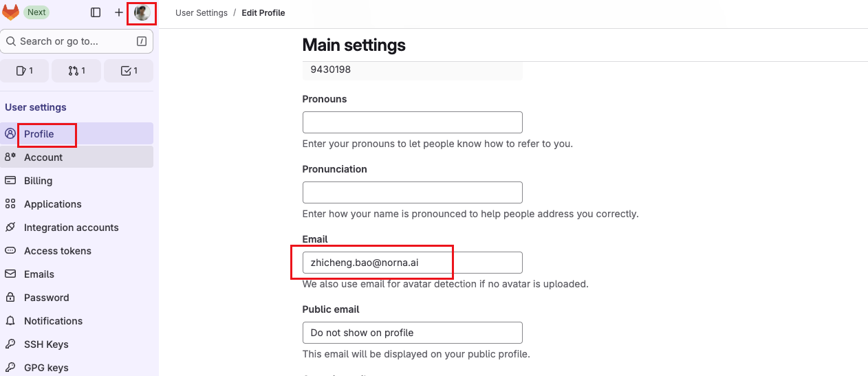This screenshot has height=376, width=868.
Task: Select Applications in the sidebar
Action: point(53,204)
